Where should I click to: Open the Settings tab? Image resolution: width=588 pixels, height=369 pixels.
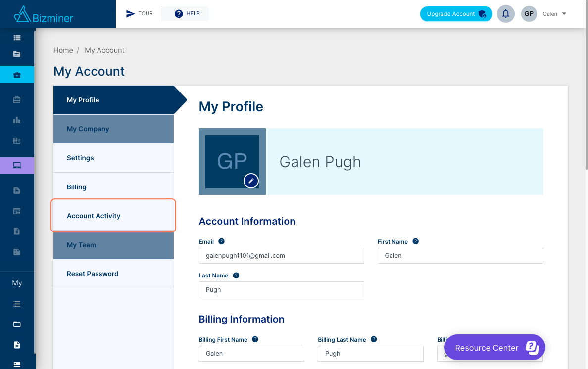114,158
